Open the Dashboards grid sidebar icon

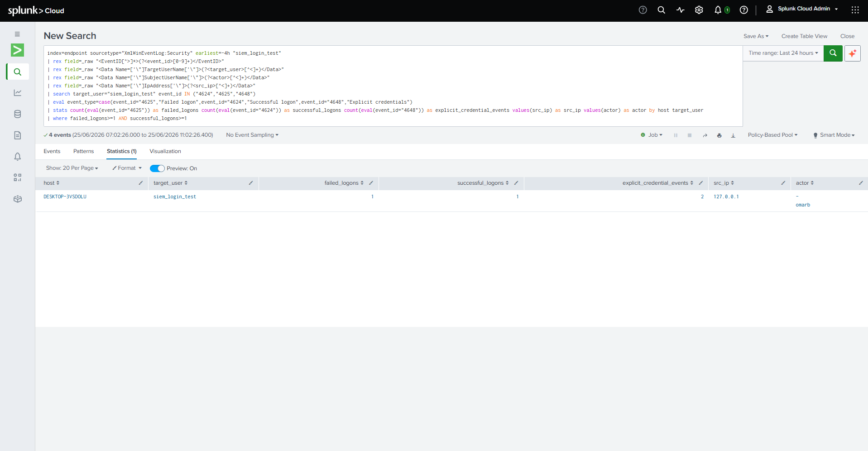coord(17,178)
